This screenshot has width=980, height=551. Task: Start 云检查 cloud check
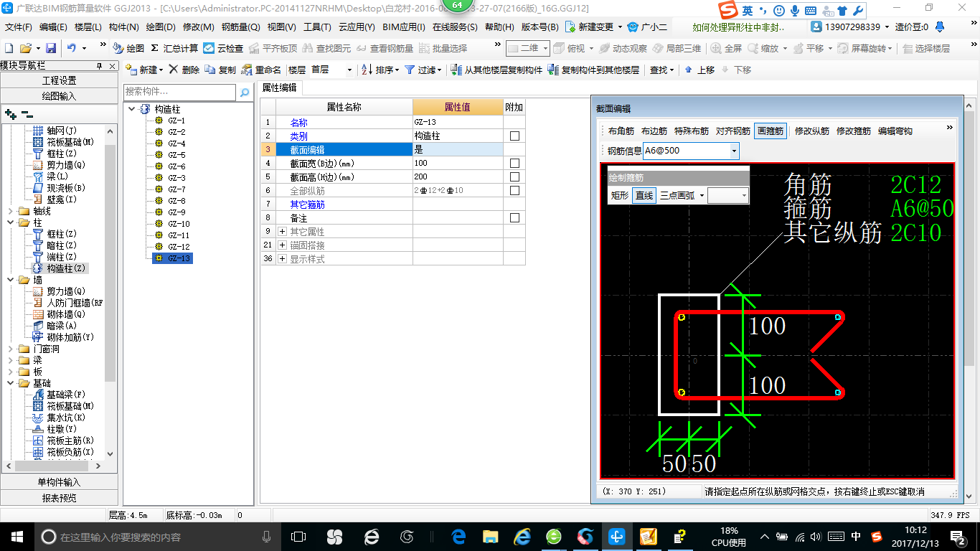223,48
